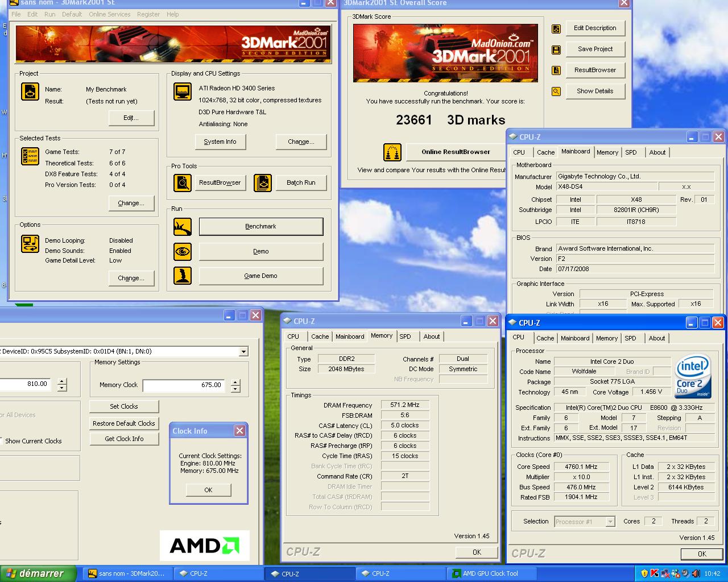Click the Options settings icon in 3DMark
Viewport: 728px width, 582px height.
[30, 244]
